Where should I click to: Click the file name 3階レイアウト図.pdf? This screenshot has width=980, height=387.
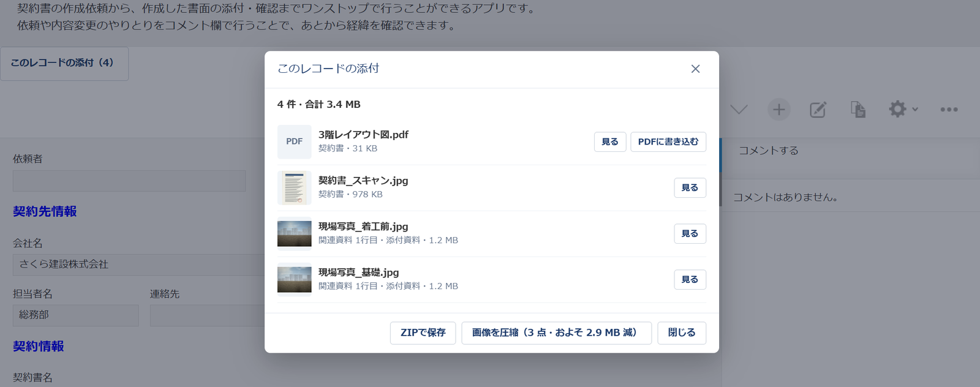(363, 135)
